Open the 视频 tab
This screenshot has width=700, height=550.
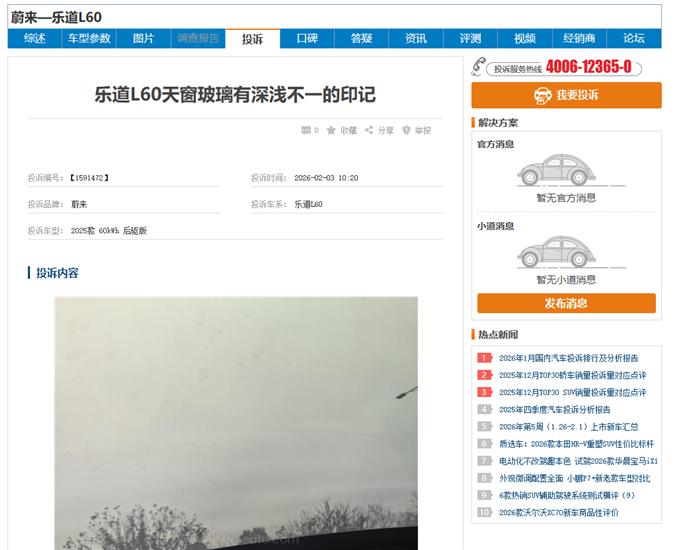coord(525,38)
